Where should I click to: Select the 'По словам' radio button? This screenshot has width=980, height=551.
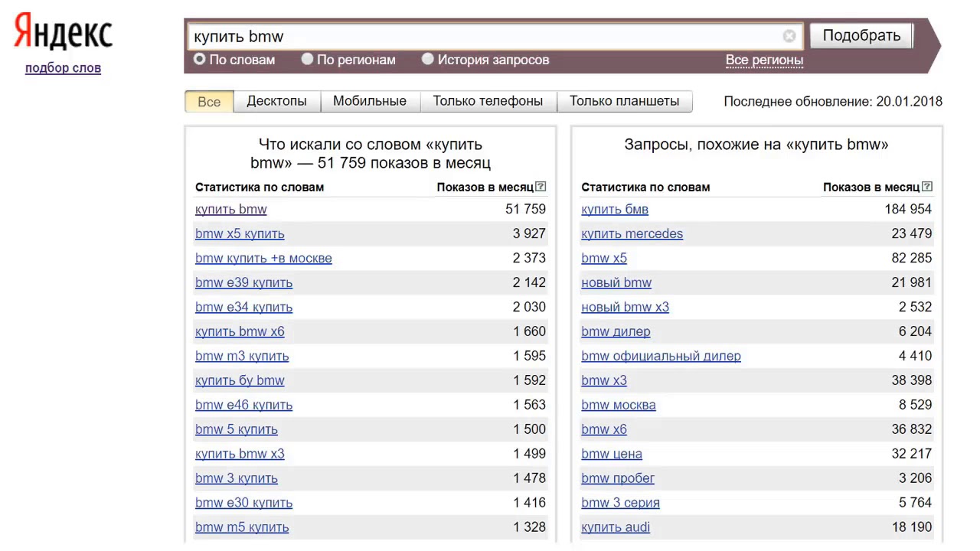(x=200, y=59)
